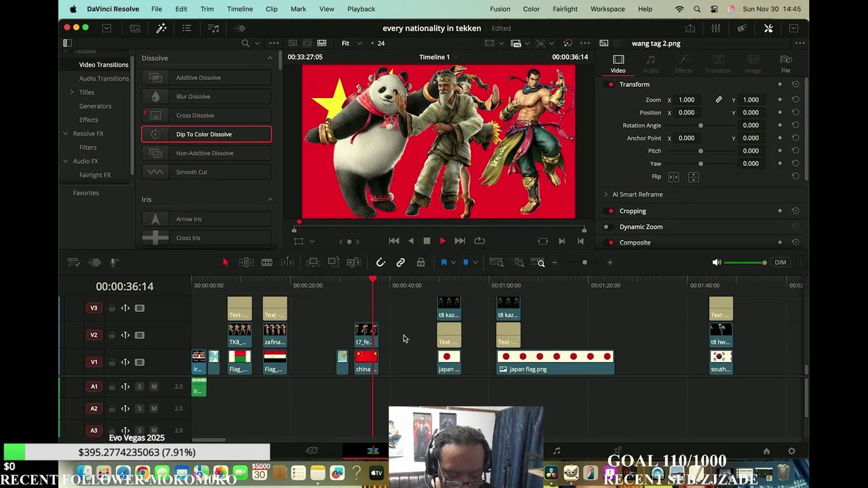The width and height of the screenshot is (868, 488).
Task: Open the Fusion menu
Action: (500, 9)
